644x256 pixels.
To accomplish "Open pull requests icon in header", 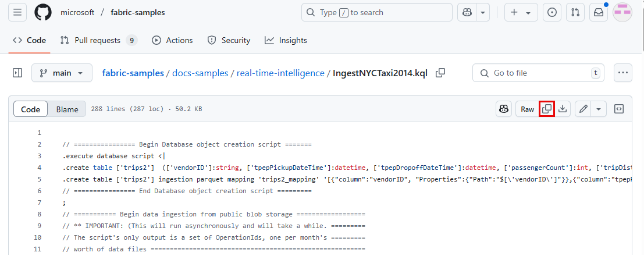I will [575, 12].
